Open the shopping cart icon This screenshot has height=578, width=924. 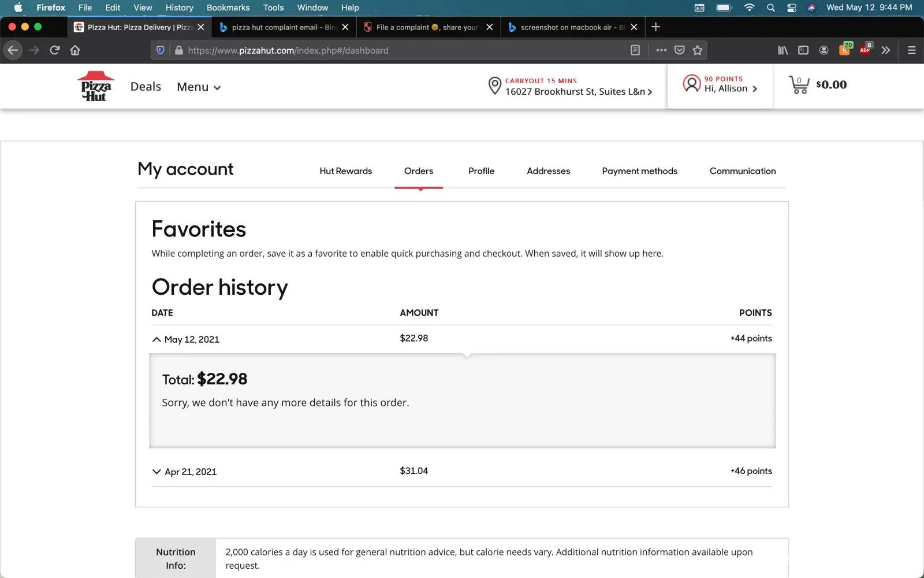(x=799, y=85)
